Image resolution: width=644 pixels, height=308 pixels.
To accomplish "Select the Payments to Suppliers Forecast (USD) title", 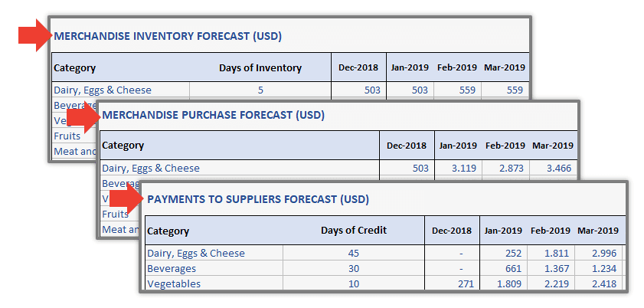I will [x=258, y=199].
